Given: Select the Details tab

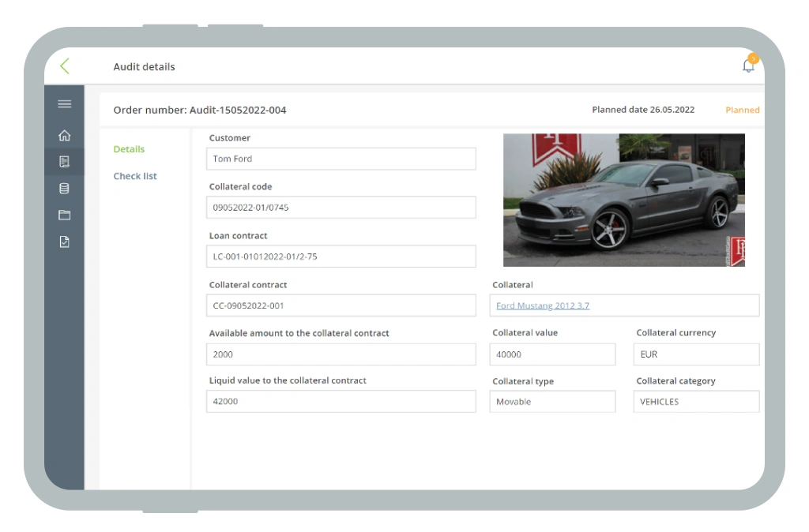Looking at the screenshot, I should pyautogui.click(x=129, y=149).
